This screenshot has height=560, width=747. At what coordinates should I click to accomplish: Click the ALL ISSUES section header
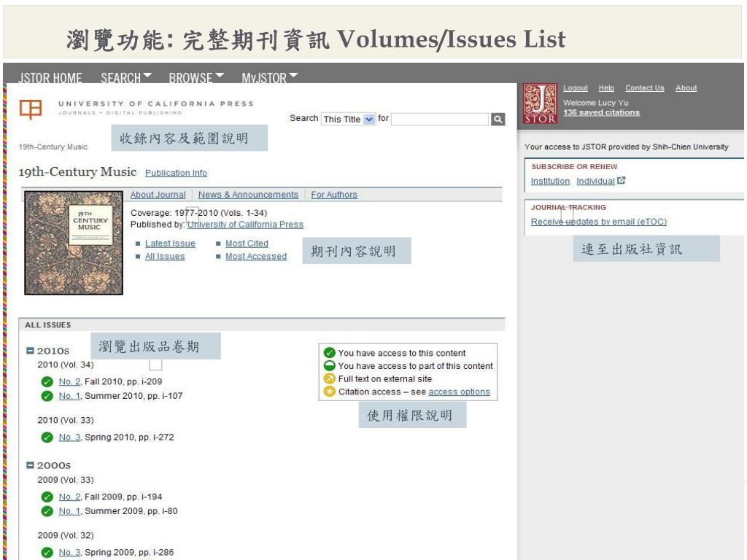[x=262, y=324]
